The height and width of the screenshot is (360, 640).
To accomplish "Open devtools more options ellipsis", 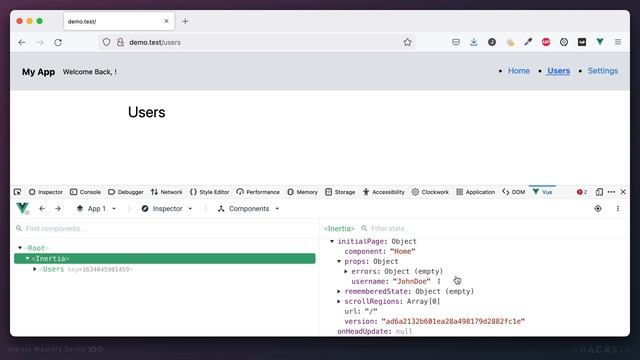I will tap(611, 192).
